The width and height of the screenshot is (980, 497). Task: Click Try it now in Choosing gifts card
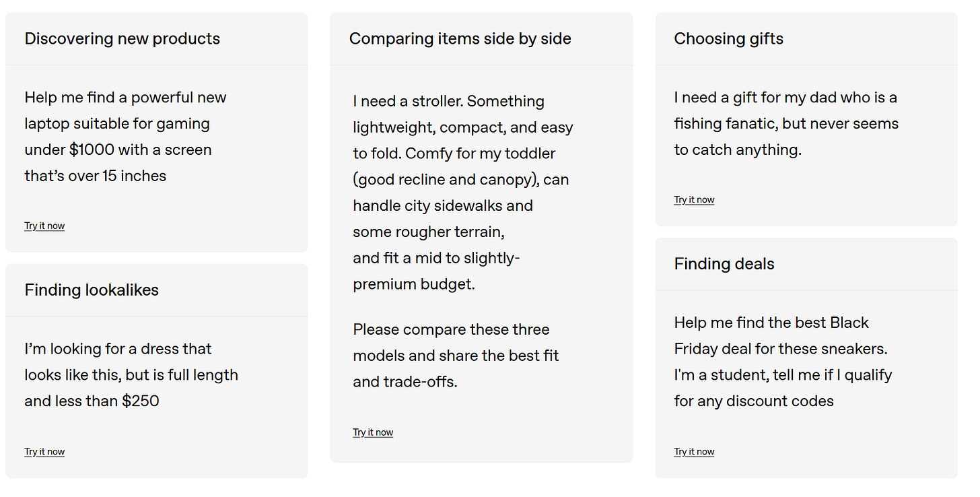pyautogui.click(x=694, y=199)
